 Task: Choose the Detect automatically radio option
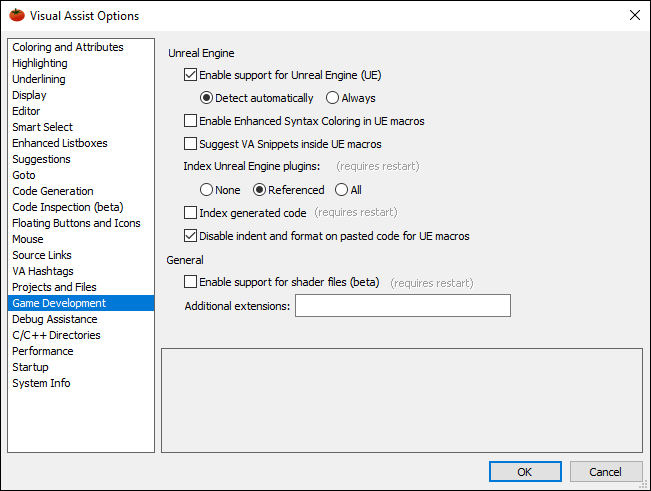click(207, 98)
